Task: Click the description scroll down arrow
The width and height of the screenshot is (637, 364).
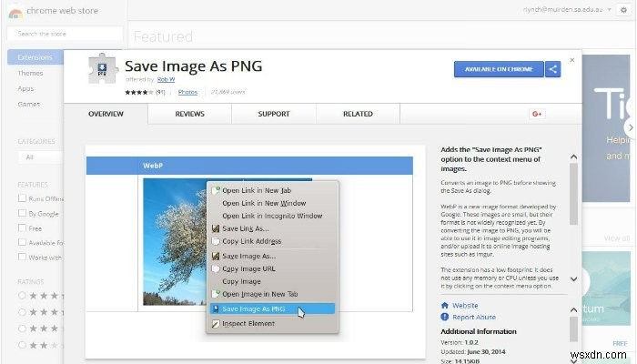Action: coord(573,279)
